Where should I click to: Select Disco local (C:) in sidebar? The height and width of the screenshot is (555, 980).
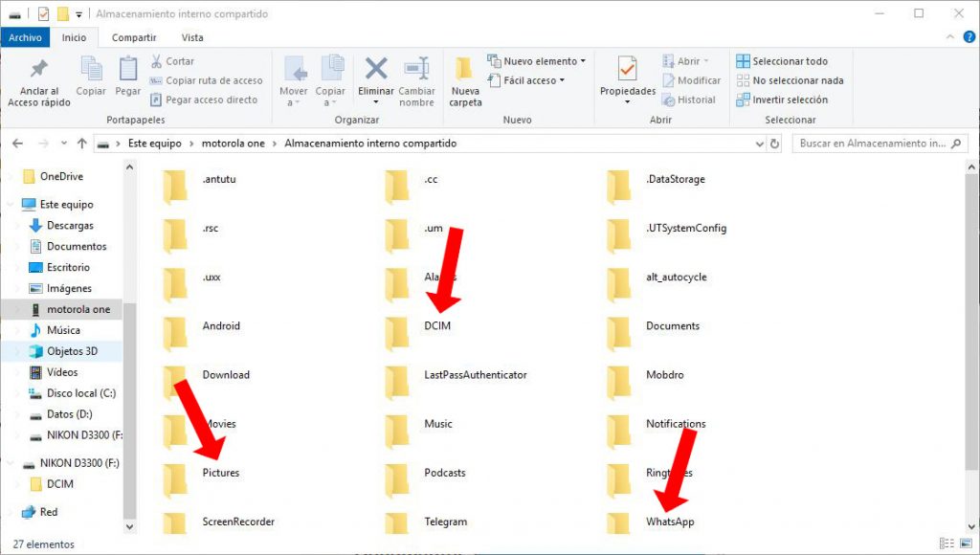click(80, 393)
